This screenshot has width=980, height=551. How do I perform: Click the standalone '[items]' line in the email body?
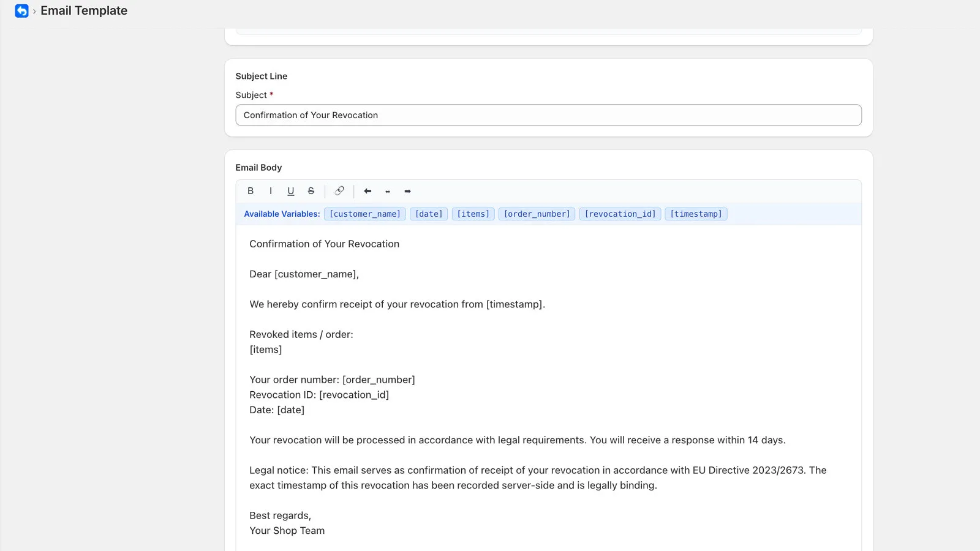(x=266, y=350)
